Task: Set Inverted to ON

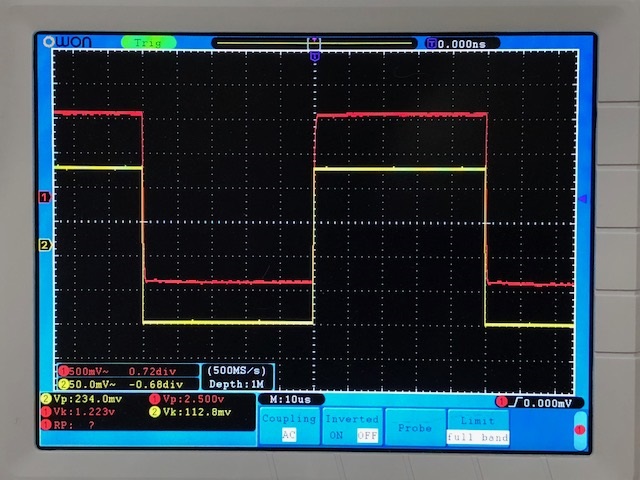Action: [x=336, y=436]
